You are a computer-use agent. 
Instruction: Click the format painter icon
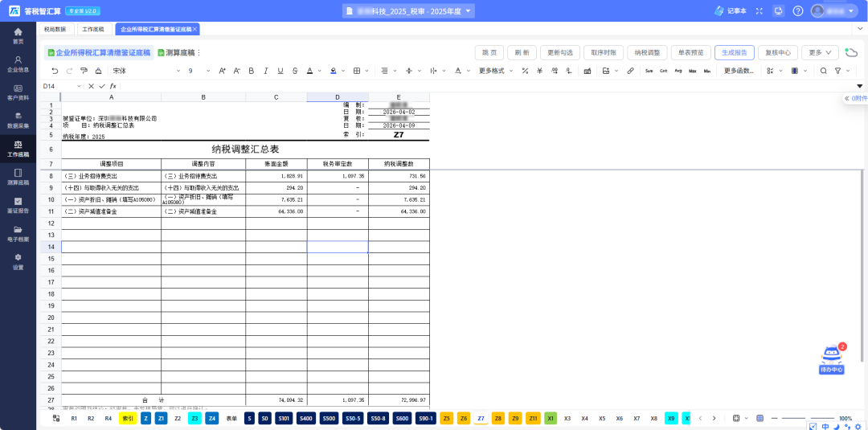(x=84, y=71)
